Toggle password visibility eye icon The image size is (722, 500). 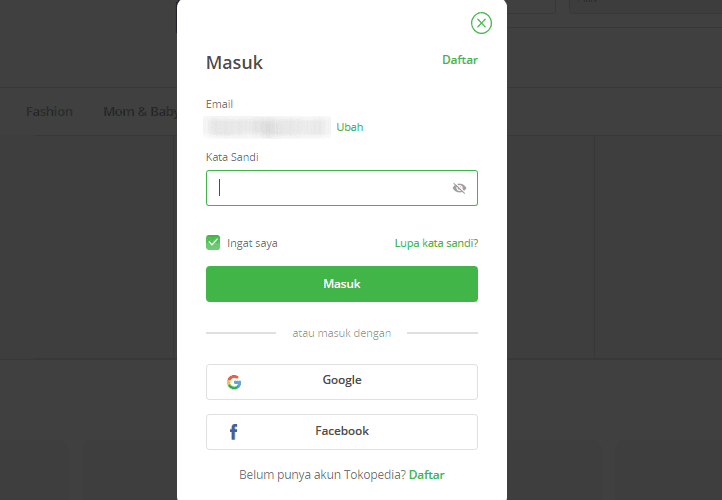(x=459, y=188)
